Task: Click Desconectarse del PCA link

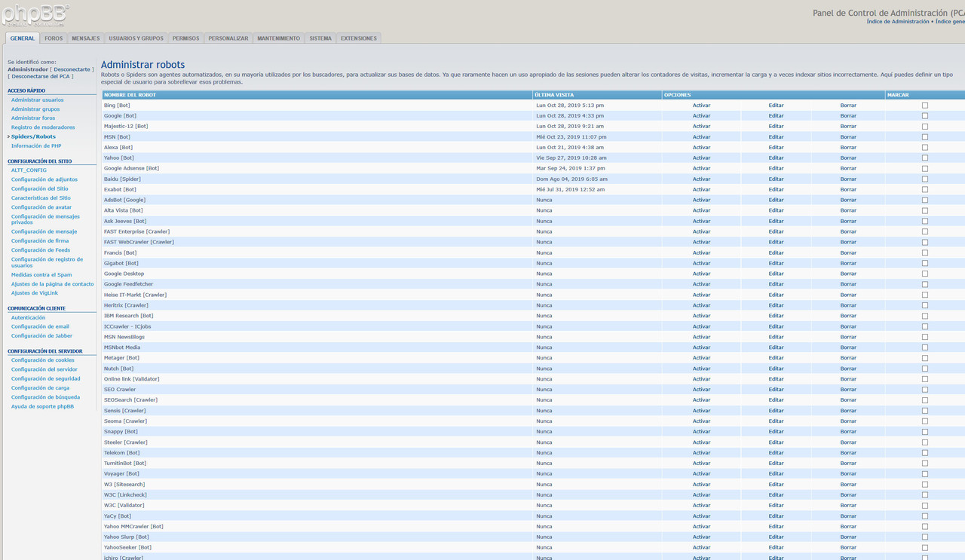Action: pyautogui.click(x=41, y=76)
